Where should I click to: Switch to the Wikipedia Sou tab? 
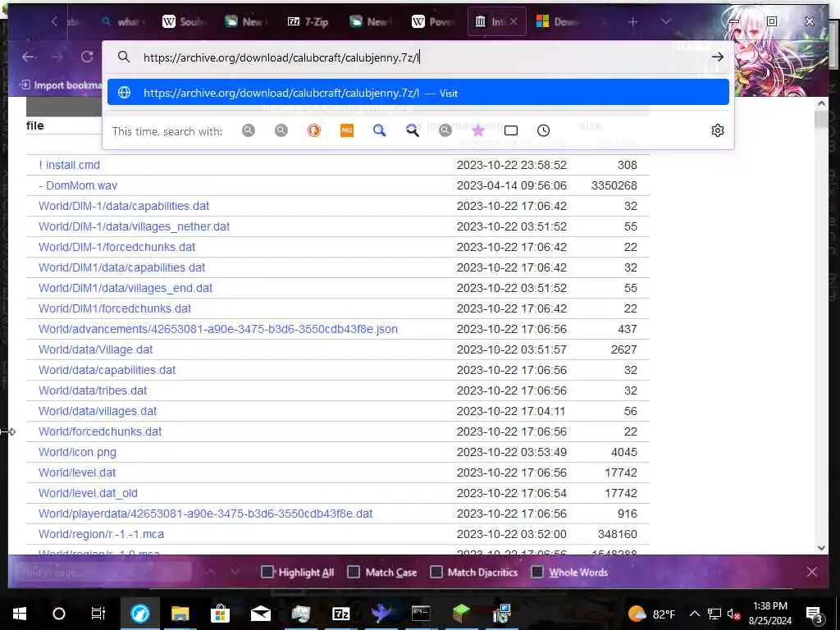tap(184, 21)
